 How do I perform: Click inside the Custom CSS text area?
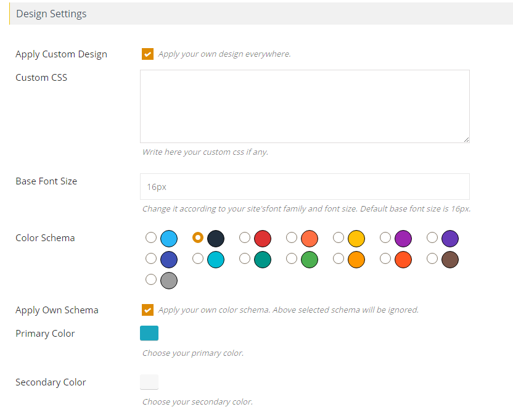click(x=305, y=106)
